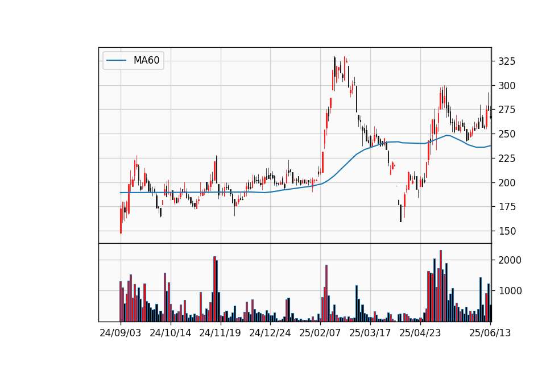Click the 200 price axis label

click(507, 182)
